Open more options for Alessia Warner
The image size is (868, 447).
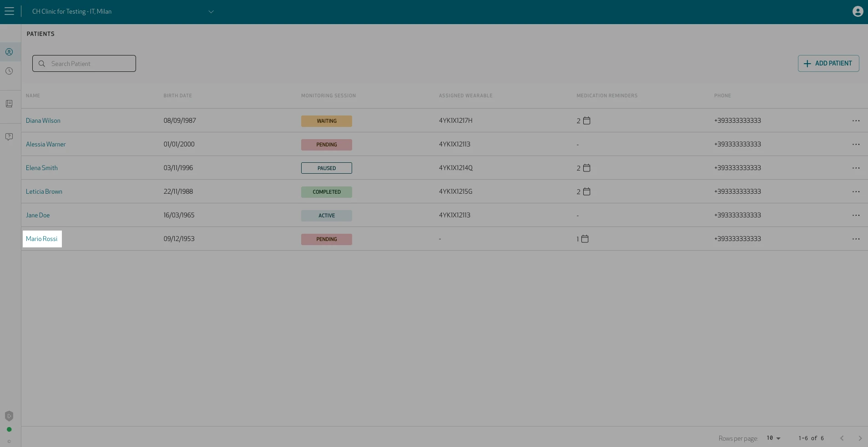tap(856, 144)
